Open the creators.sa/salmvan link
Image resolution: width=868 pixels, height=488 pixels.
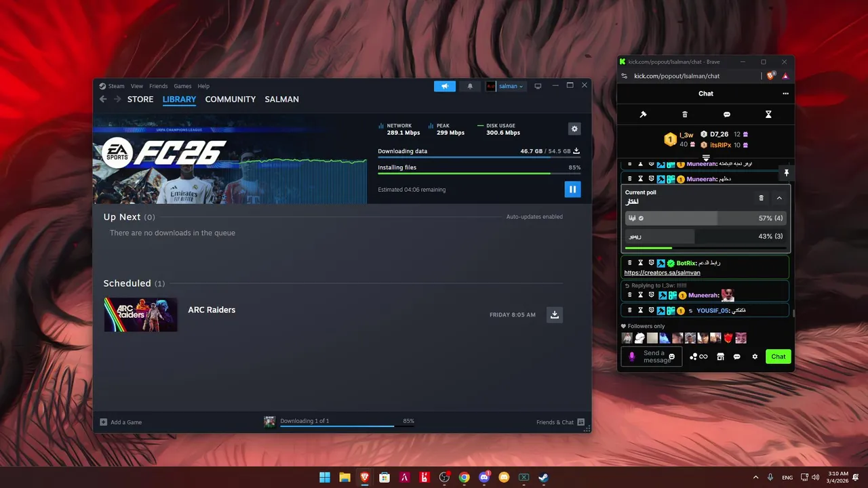(662, 272)
